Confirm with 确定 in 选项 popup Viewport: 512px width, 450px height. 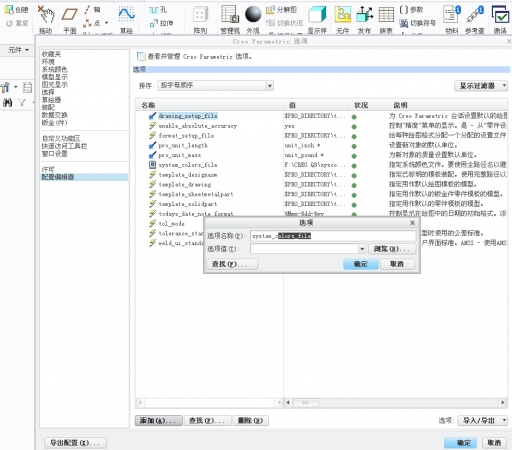coord(361,264)
